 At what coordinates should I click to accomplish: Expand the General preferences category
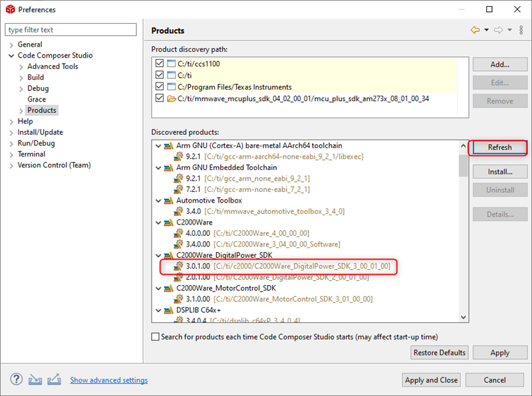pos(11,45)
